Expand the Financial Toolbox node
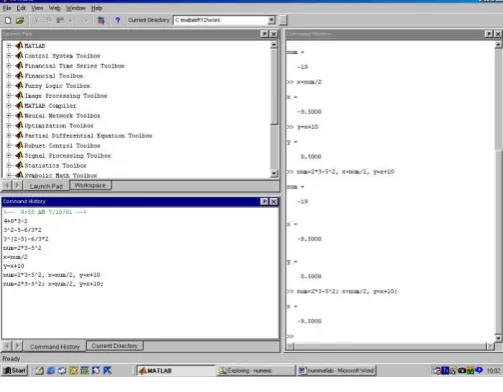This screenshot has width=503, height=392. (9, 76)
